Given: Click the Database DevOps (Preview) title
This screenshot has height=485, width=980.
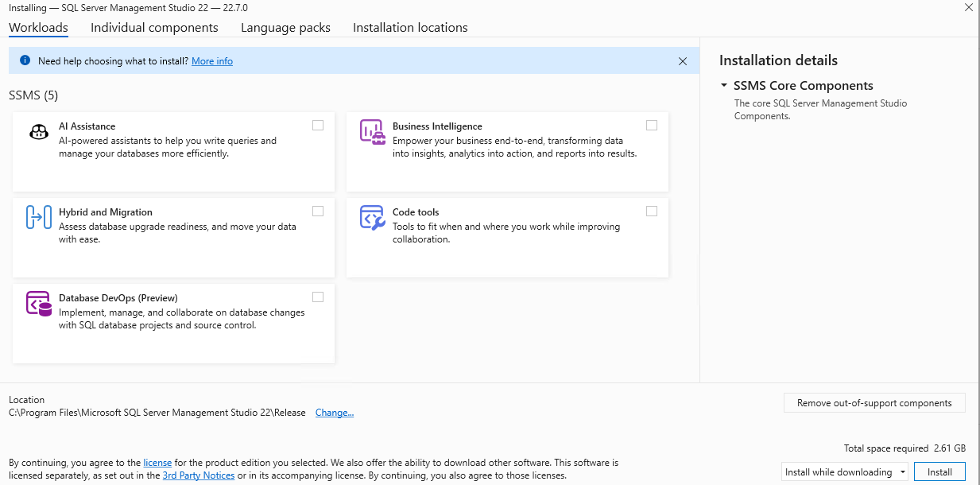Looking at the screenshot, I should click(118, 298).
